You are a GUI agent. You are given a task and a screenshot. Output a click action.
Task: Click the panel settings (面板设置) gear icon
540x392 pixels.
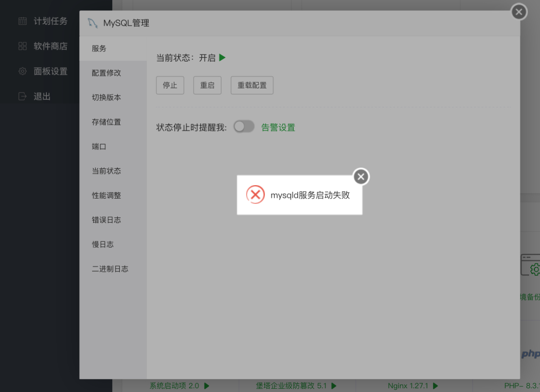point(23,71)
